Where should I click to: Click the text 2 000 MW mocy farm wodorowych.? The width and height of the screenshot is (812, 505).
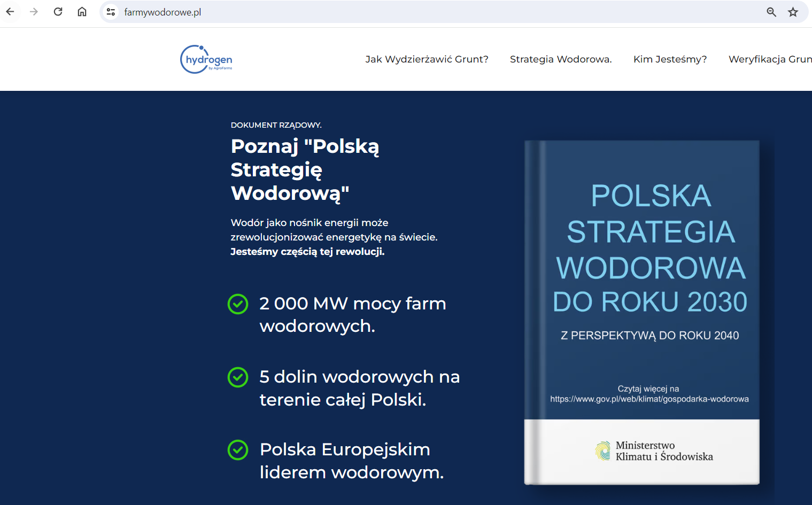click(353, 315)
